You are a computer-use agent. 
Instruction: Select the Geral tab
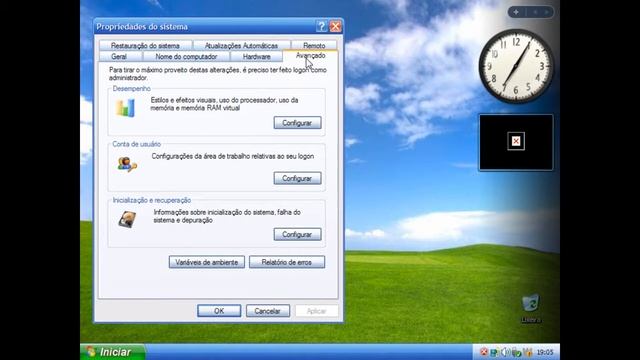(119, 57)
